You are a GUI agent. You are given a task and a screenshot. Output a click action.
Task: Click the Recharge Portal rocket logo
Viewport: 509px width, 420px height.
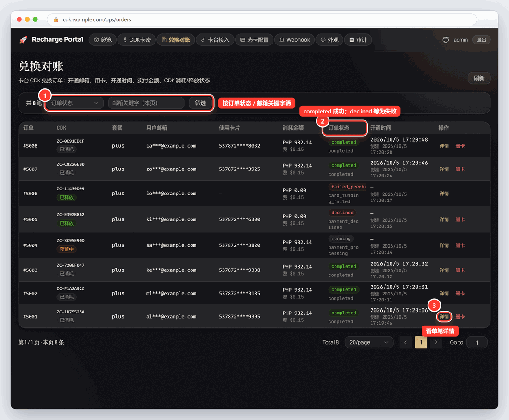[24, 40]
